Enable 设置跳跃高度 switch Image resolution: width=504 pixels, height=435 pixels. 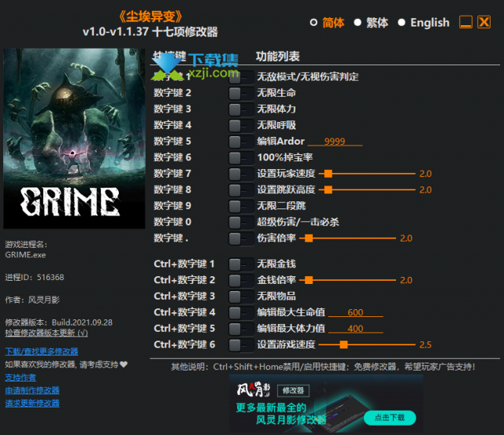click(x=241, y=190)
